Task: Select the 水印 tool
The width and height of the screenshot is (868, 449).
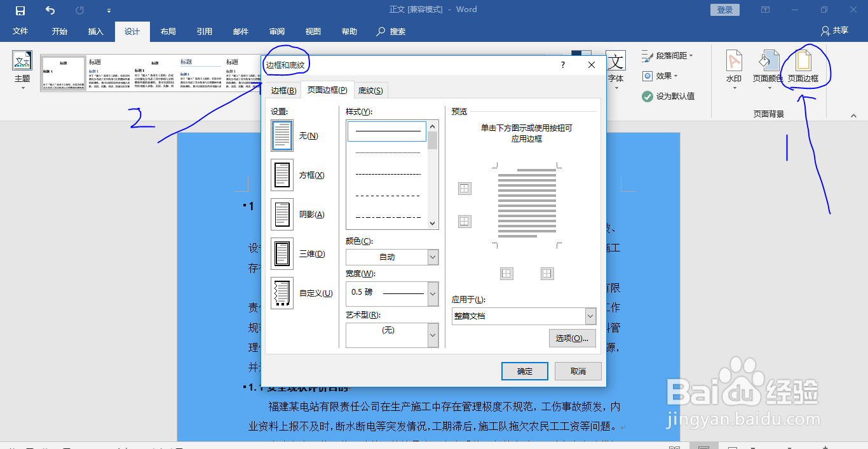Action: click(733, 68)
